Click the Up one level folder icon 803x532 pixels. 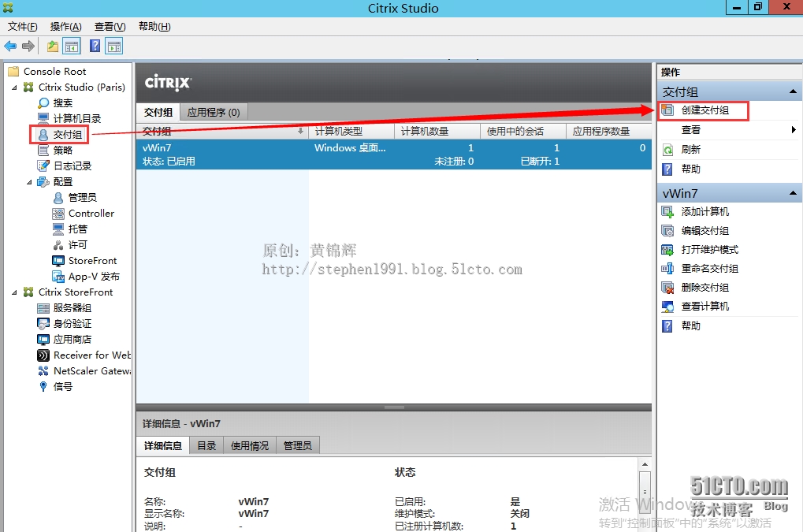pos(53,47)
